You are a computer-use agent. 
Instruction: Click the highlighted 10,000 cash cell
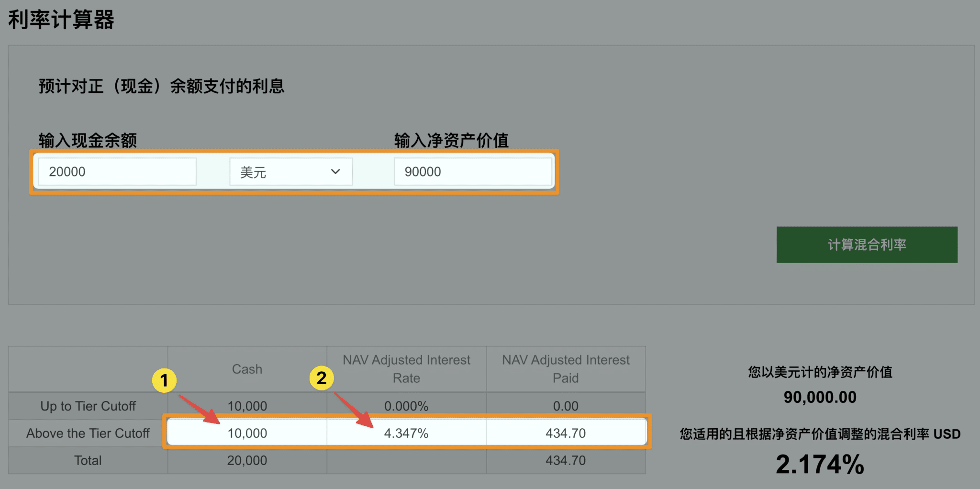pos(247,433)
